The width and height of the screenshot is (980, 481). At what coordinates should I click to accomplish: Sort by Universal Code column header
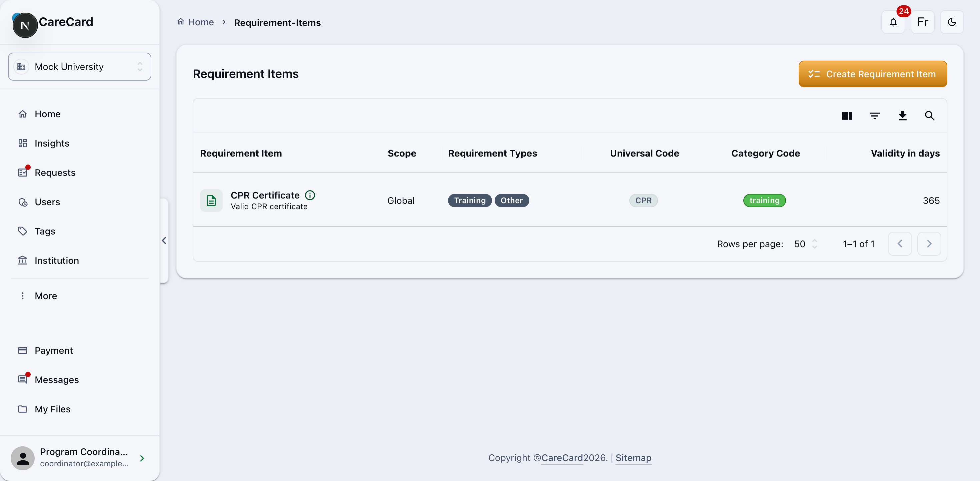[644, 153]
